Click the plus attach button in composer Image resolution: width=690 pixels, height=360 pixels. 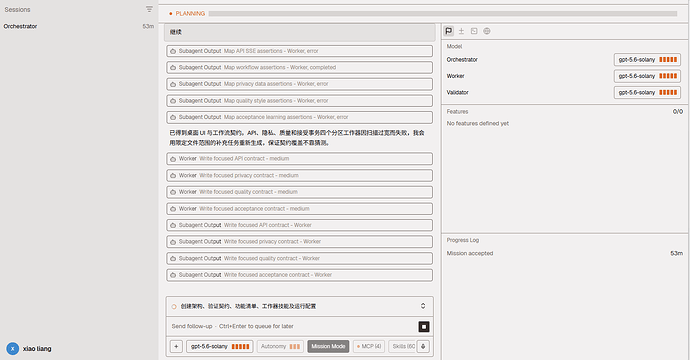(x=176, y=346)
